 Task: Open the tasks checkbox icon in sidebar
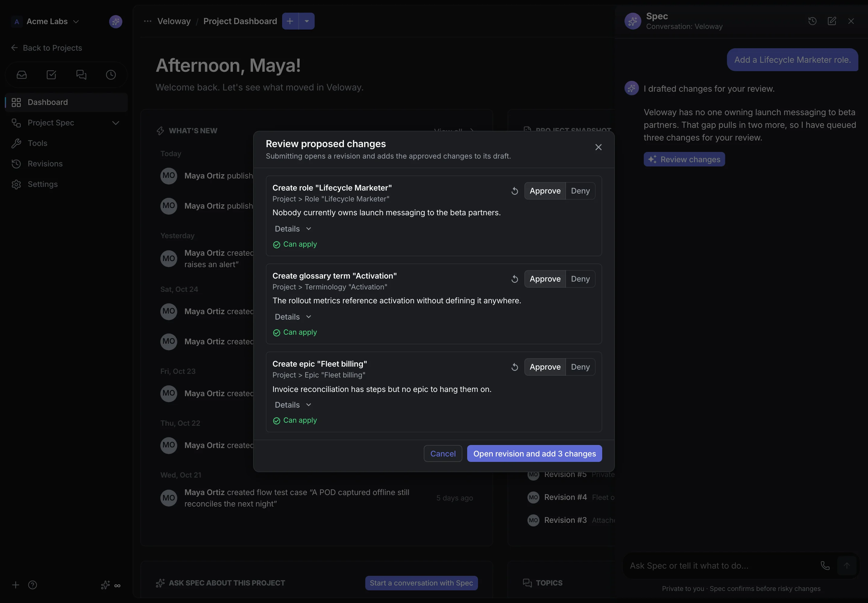tap(51, 75)
